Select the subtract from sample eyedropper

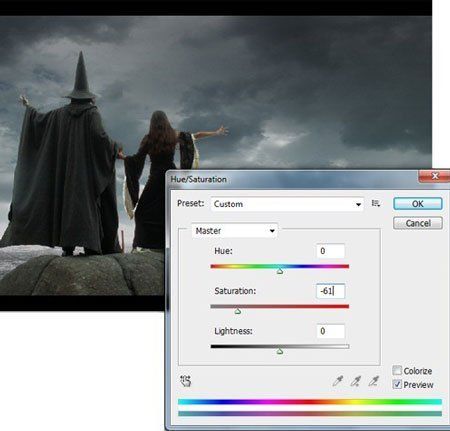[x=374, y=381]
